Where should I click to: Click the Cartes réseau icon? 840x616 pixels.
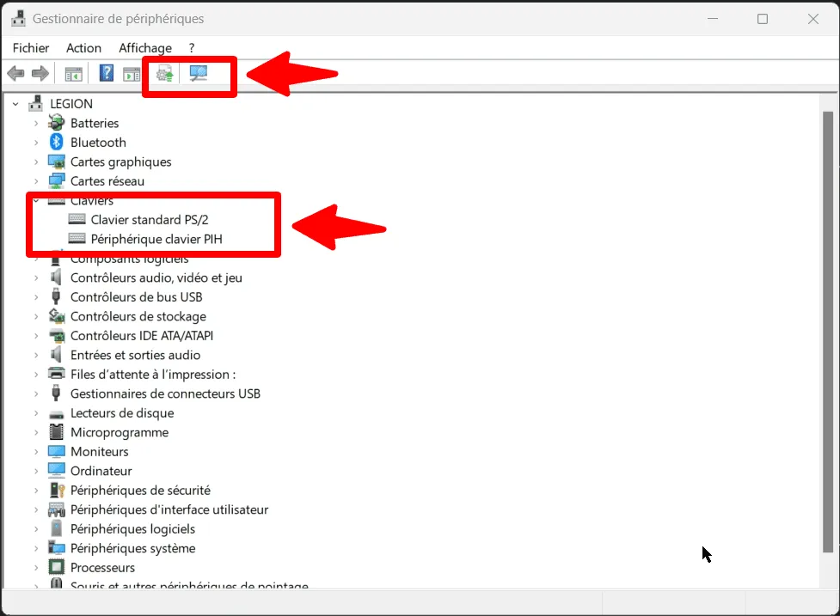click(56, 181)
